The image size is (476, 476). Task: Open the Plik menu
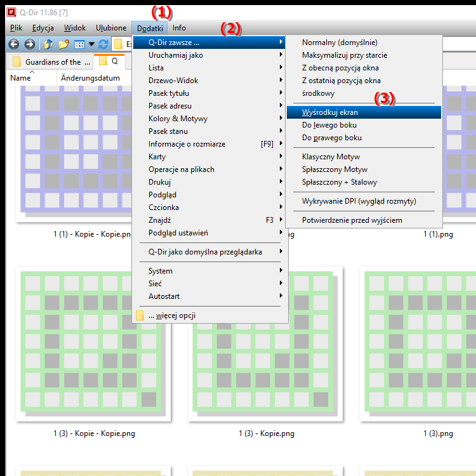pyautogui.click(x=16, y=28)
